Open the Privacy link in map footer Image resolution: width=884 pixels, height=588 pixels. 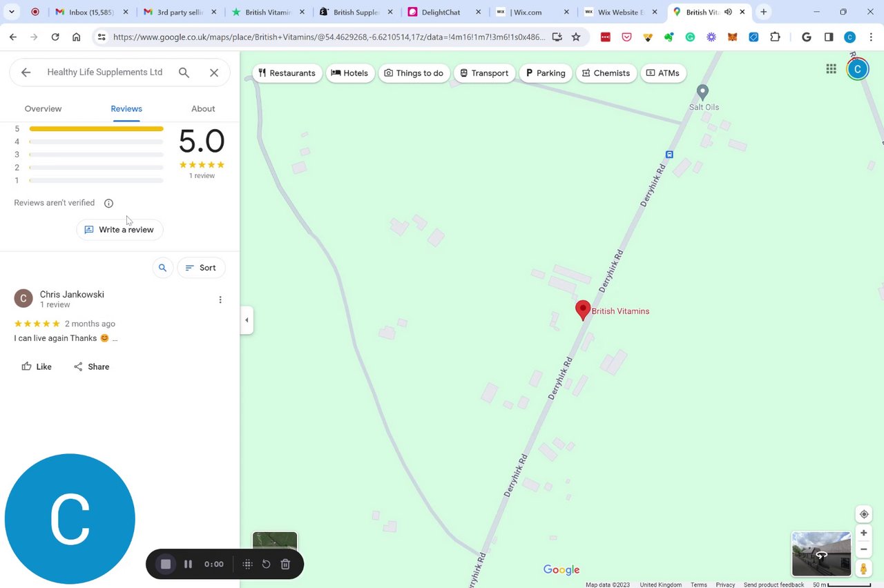[725, 585]
